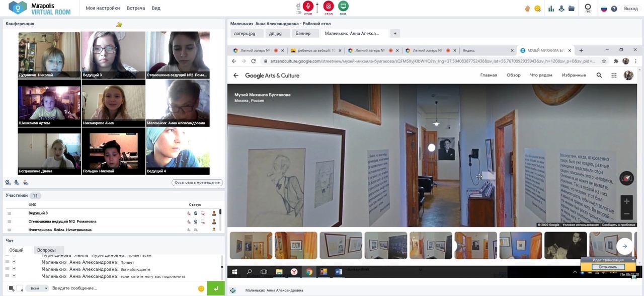Screen dimensions: 644x296
Task: Click 'Остановить мое вещание' button
Action: tap(197, 183)
